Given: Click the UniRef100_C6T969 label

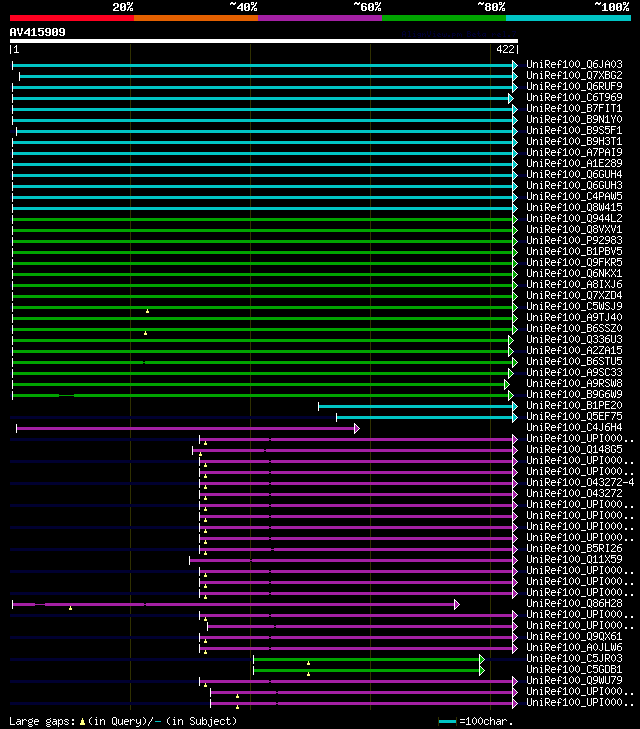Looking at the screenshot, I should coord(574,97).
